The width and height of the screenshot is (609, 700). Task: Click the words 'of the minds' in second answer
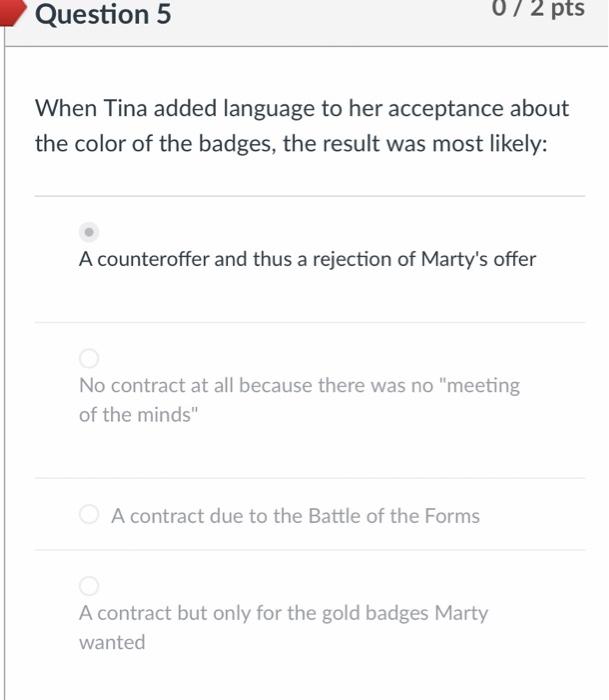pyautogui.click(x=138, y=415)
